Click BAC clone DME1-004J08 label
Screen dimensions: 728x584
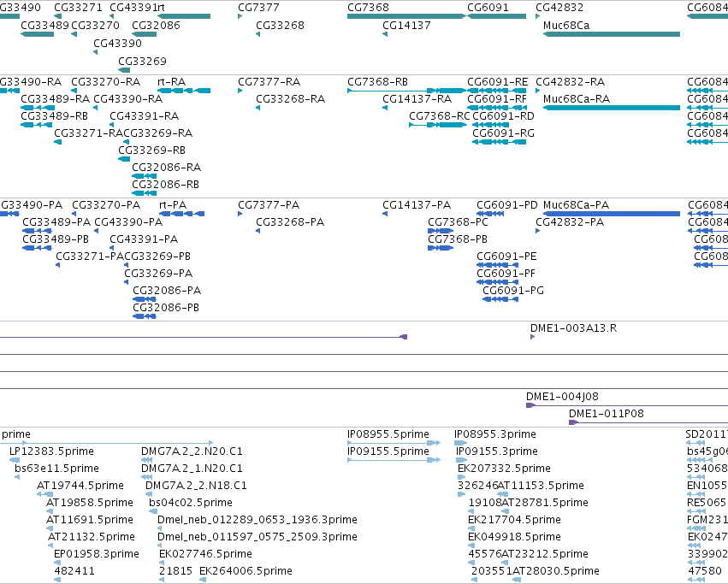562,397
